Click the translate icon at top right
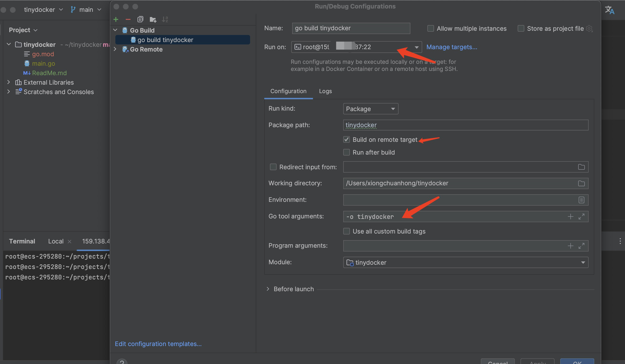This screenshot has width=625, height=364. coord(609,10)
